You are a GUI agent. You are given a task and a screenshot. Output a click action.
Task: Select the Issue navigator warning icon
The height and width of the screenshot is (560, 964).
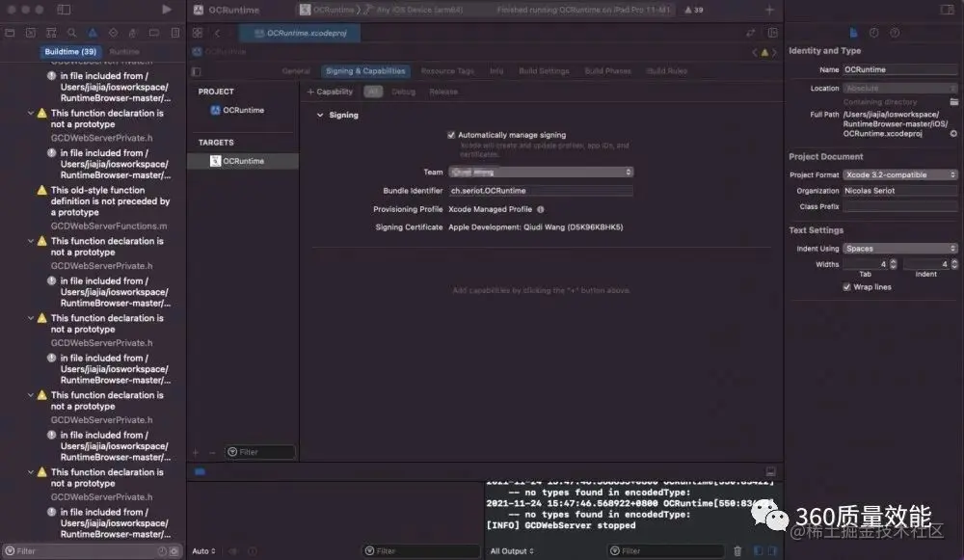point(93,33)
